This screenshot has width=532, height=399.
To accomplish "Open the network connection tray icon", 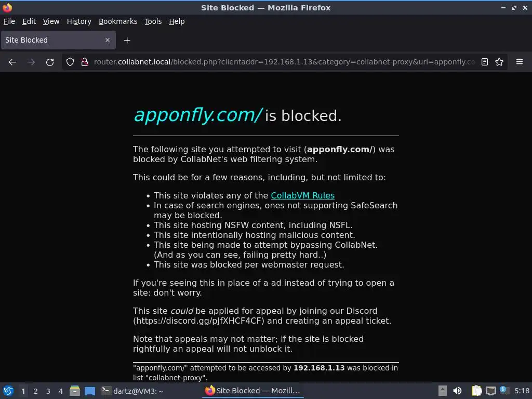I will [x=490, y=391].
